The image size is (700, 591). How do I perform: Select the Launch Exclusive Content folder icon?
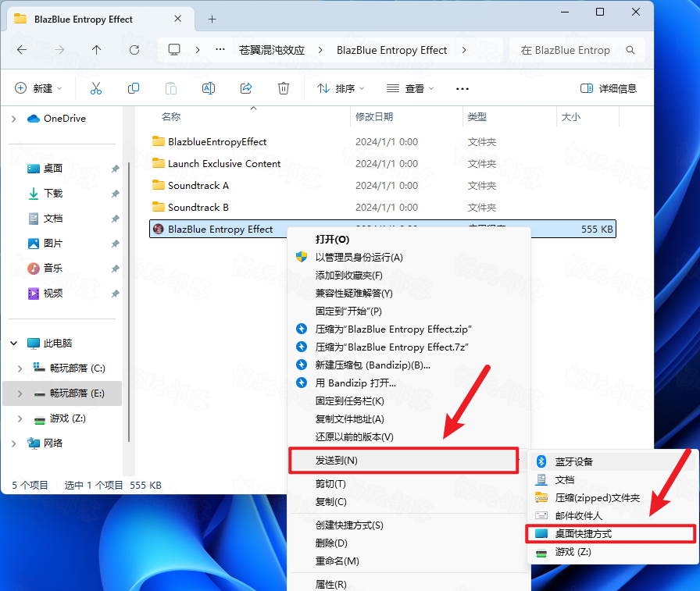pyautogui.click(x=159, y=163)
